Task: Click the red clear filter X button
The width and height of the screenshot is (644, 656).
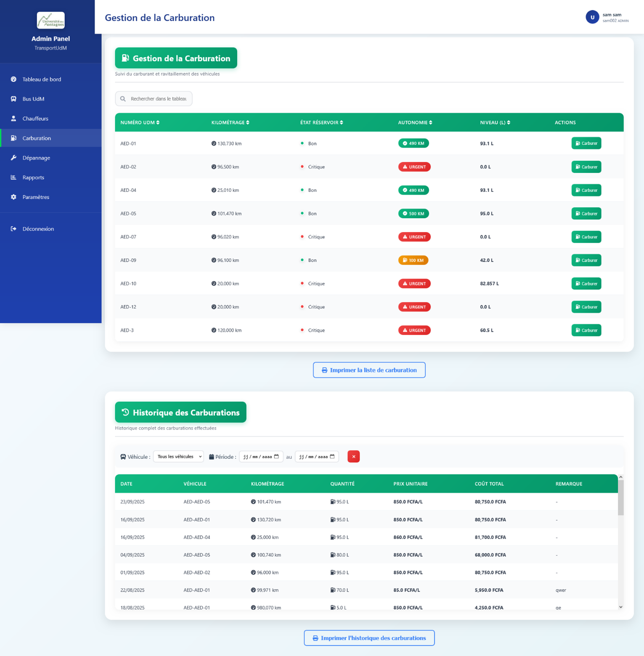Action: point(353,457)
